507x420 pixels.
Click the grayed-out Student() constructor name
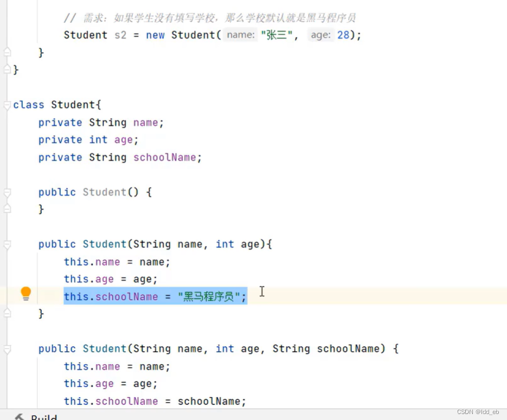pos(105,192)
